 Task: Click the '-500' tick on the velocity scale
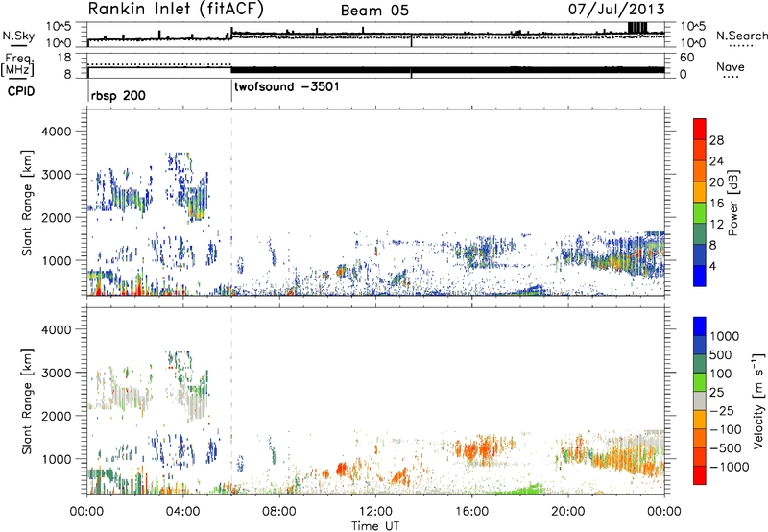[727, 448]
